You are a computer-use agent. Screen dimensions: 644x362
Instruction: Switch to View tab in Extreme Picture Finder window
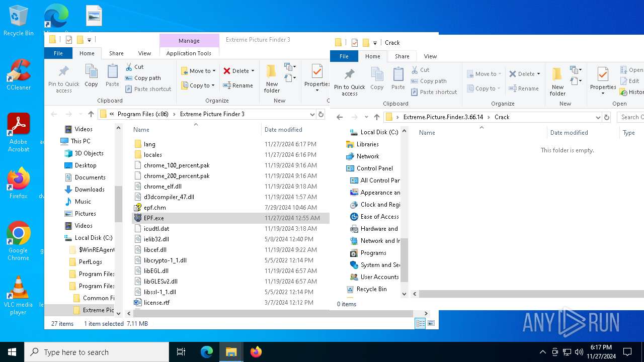click(x=144, y=53)
